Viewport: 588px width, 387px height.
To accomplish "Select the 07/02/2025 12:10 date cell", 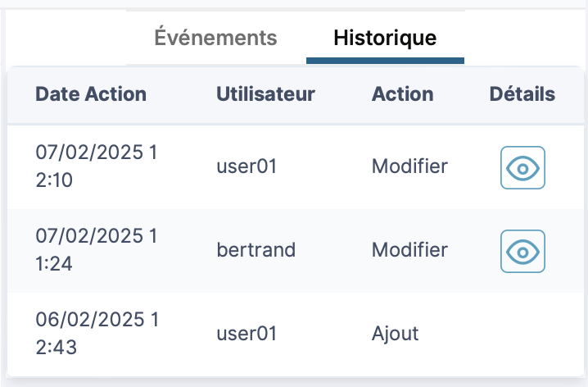I will pyautogui.click(x=96, y=166).
